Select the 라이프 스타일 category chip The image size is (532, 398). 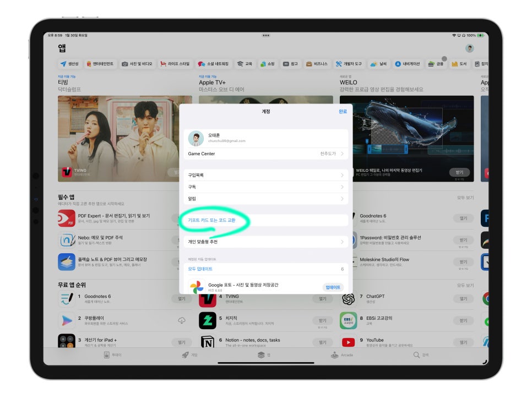coord(175,64)
